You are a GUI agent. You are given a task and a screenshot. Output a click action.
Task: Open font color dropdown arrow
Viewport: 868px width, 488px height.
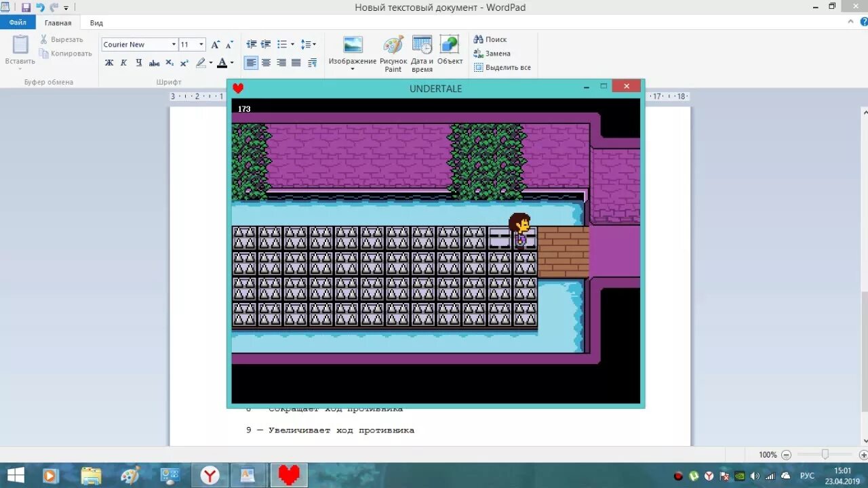(x=232, y=63)
